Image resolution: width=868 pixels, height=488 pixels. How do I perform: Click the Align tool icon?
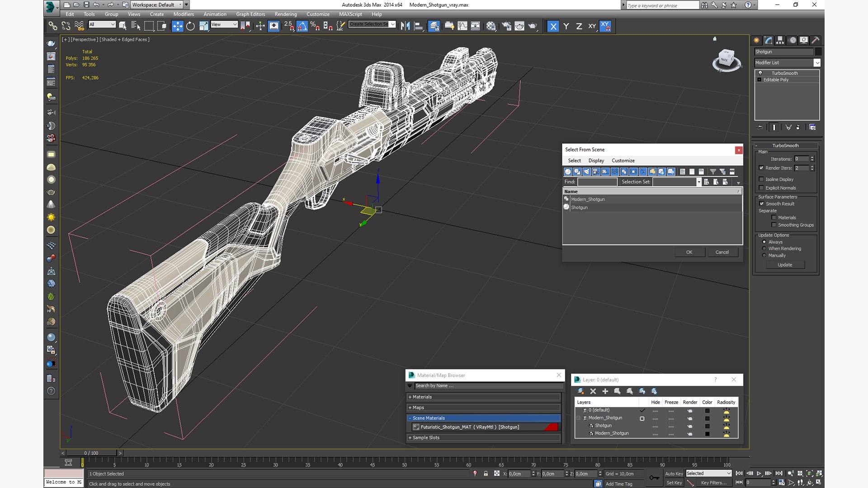[418, 26]
